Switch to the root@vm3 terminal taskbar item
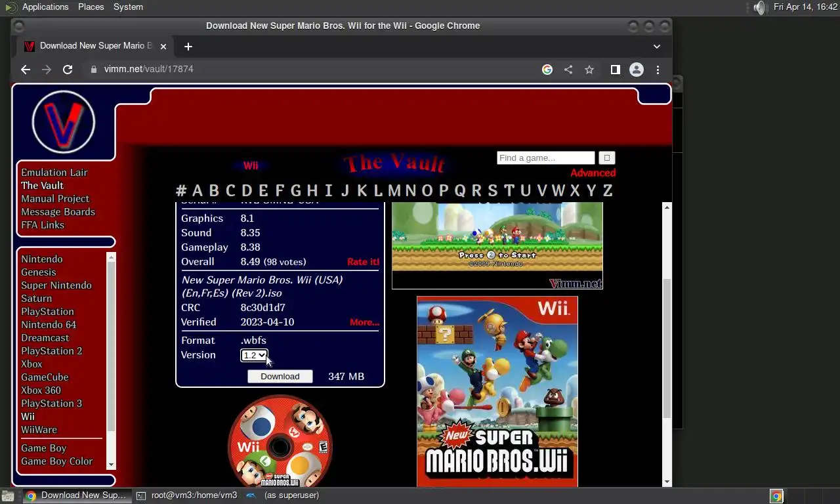The image size is (840, 504). click(x=187, y=495)
